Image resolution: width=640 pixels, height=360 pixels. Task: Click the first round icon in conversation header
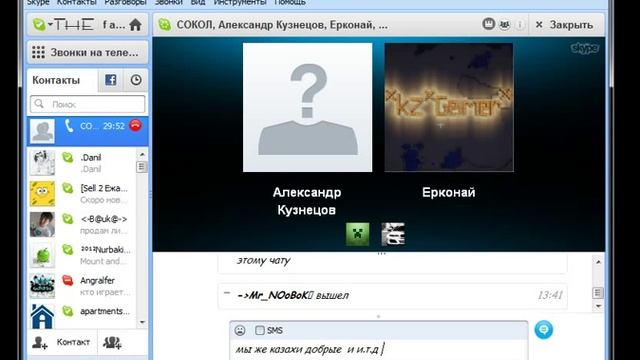pyautogui.click(x=488, y=24)
